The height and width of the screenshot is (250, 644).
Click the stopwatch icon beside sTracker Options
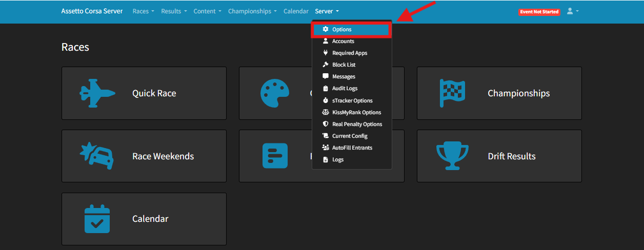click(326, 100)
